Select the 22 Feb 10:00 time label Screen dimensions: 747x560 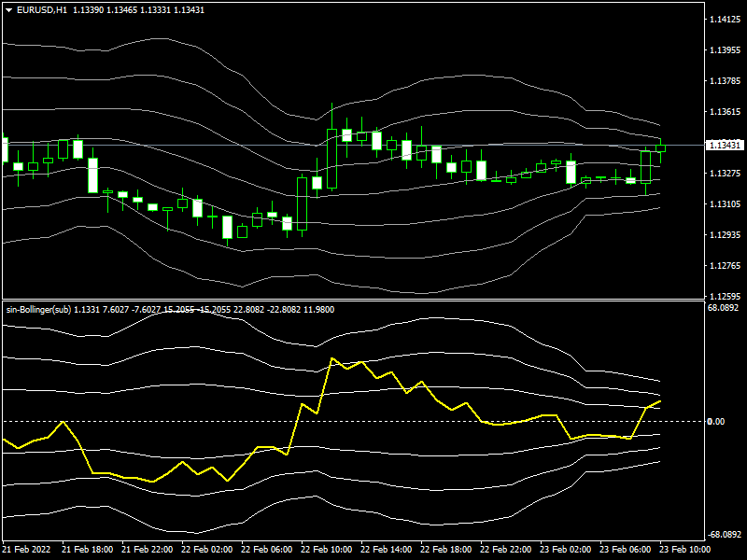point(326,550)
